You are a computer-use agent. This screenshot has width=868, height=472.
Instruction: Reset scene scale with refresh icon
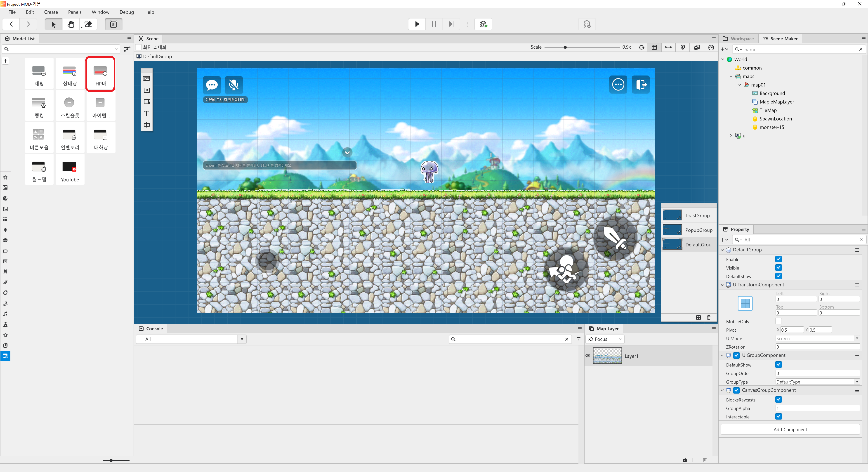pyautogui.click(x=642, y=47)
